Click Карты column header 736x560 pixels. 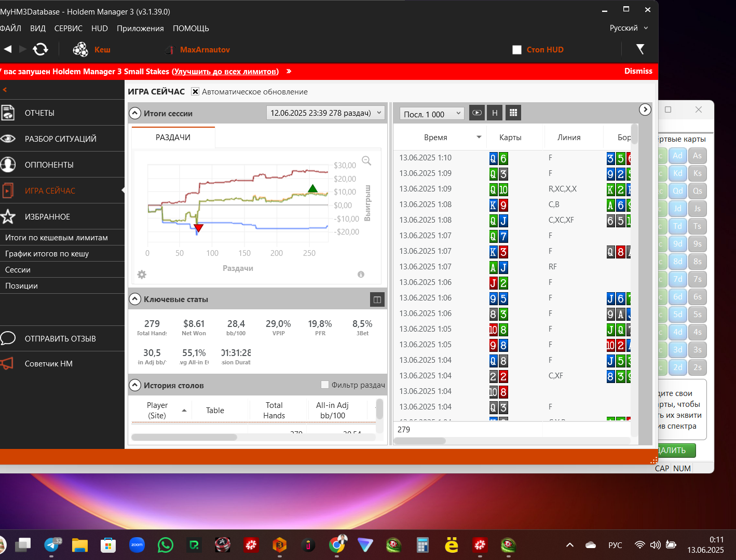(510, 137)
